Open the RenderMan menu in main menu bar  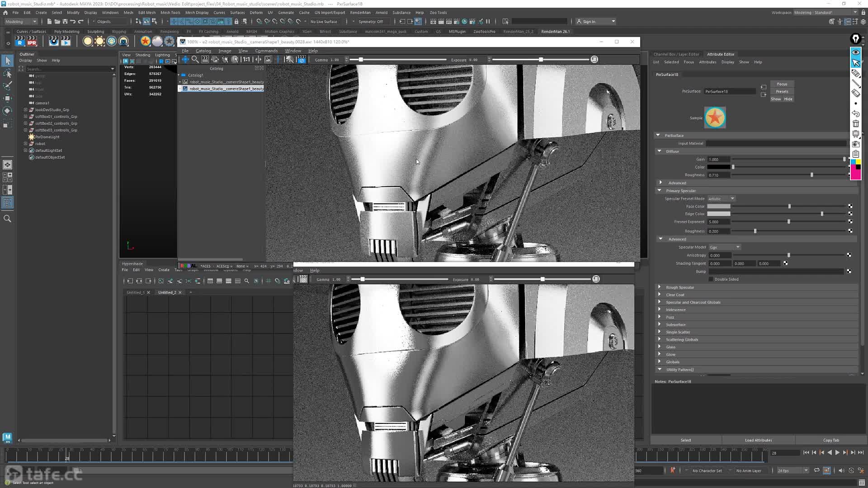click(x=360, y=13)
